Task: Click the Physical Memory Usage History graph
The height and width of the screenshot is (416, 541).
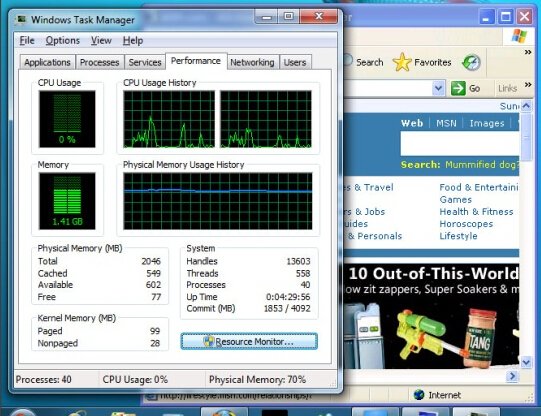Action: [218, 201]
